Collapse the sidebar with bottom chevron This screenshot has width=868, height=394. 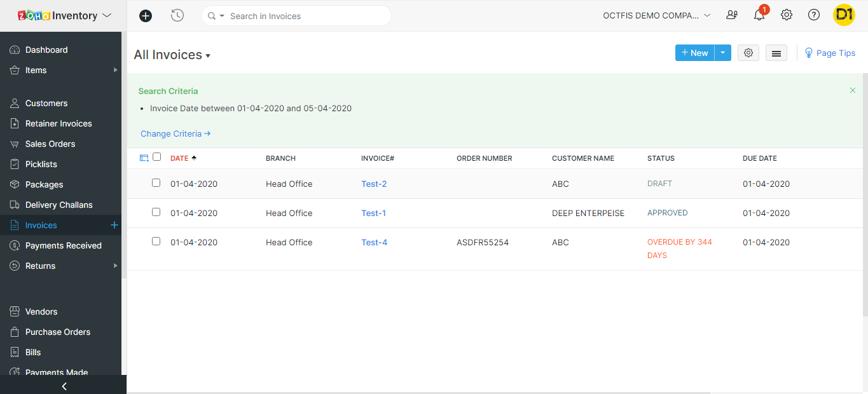pyautogui.click(x=64, y=386)
